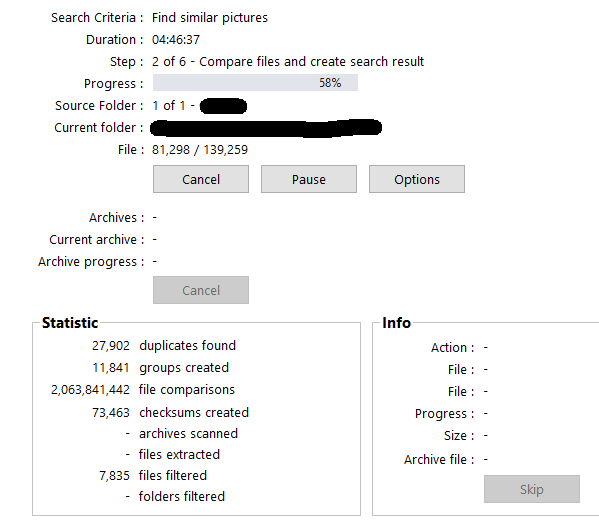Click the 58% progress bar
Image resolution: width=599 pixels, height=525 pixels.
(x=255, y=83)
